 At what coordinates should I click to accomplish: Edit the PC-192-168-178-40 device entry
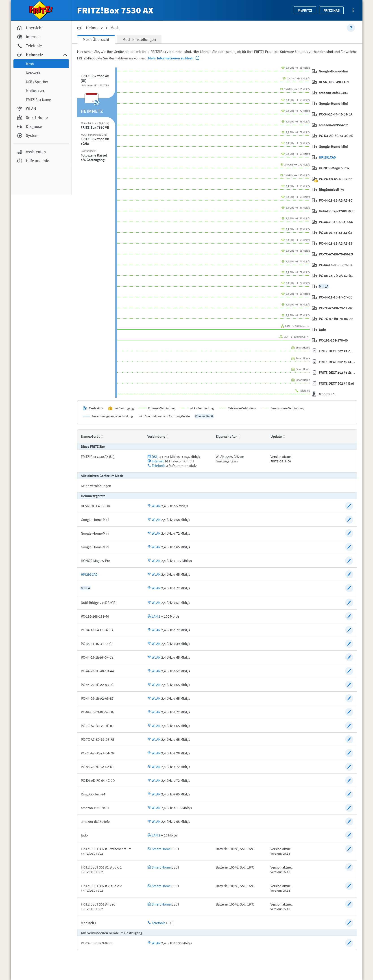(x=349, y=616)
